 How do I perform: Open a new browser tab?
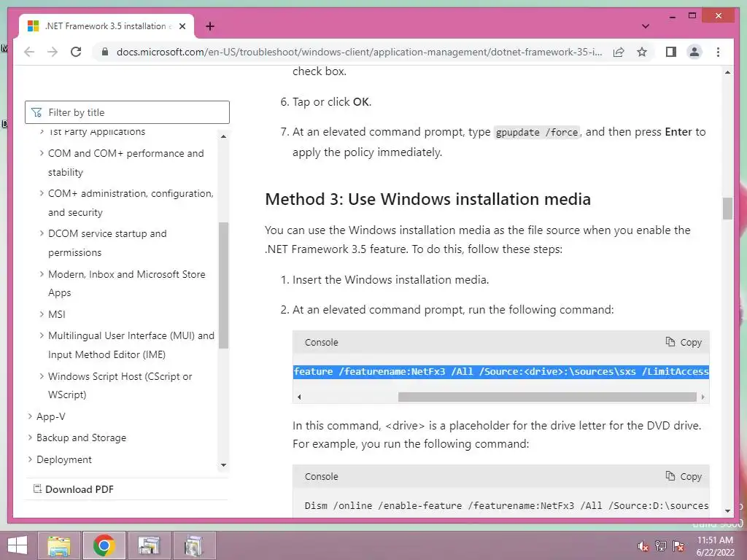point(210,26)
